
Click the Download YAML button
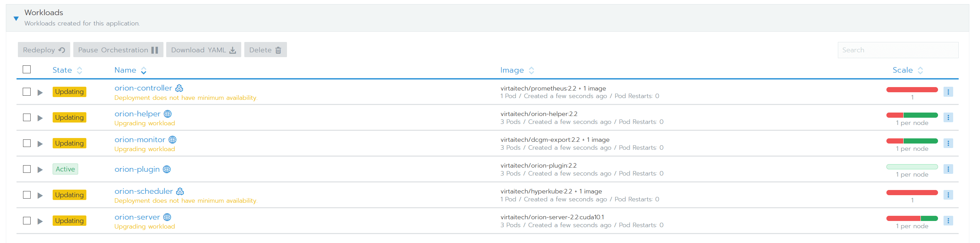(203, 50)
